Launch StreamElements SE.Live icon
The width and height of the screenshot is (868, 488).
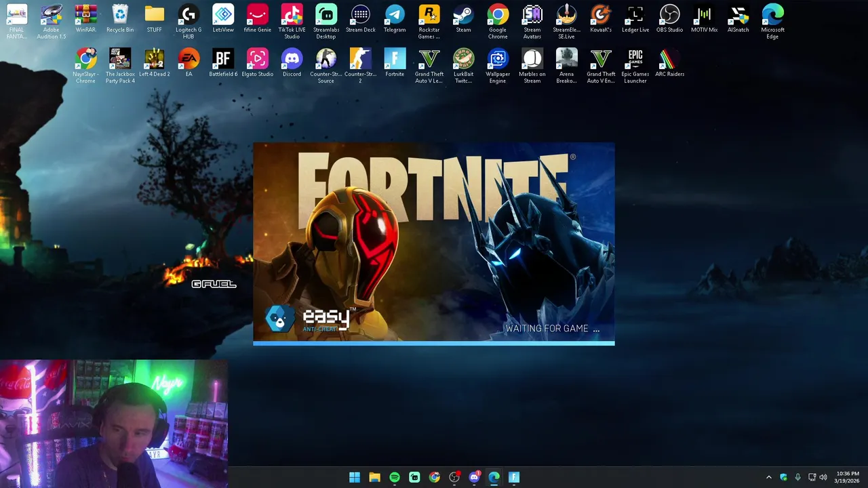[566, 22]
